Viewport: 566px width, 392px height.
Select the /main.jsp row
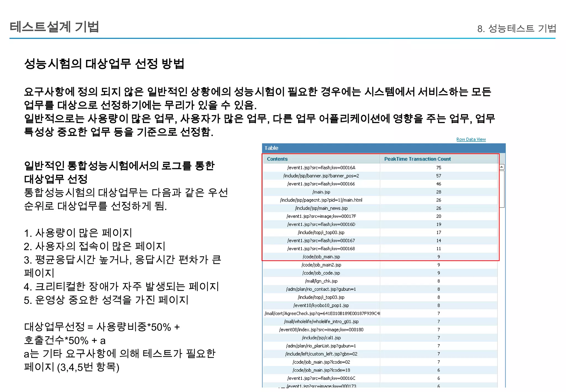click(x=380, y=192)
